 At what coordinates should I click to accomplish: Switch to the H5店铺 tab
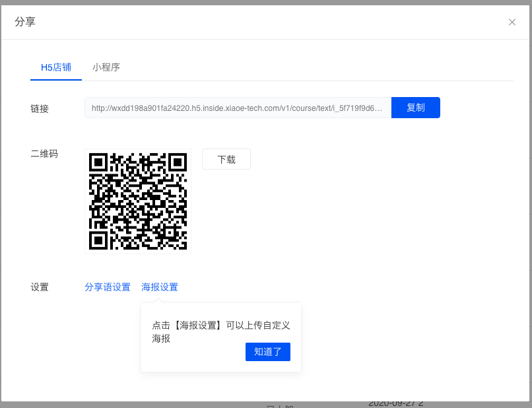(56, 67)
